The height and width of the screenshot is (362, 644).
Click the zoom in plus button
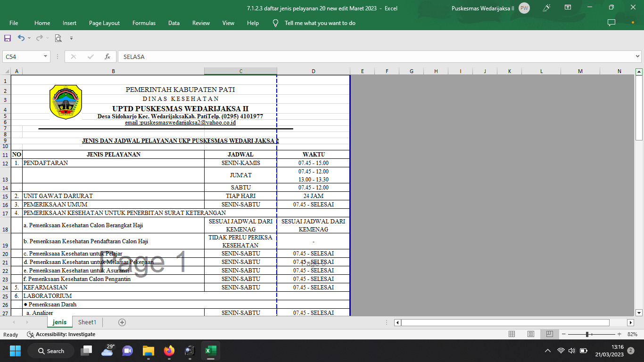619,334
